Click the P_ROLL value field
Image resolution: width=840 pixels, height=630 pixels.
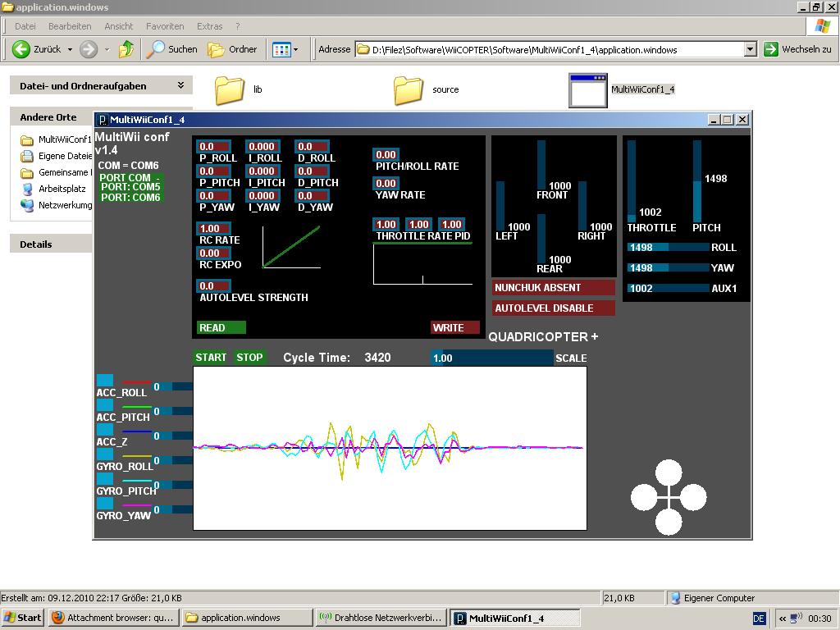point(214,146)
